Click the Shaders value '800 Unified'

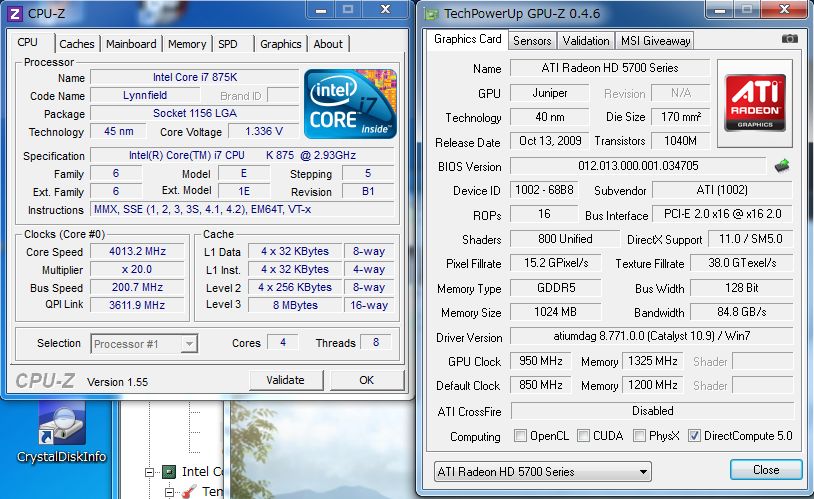point(565,239)
